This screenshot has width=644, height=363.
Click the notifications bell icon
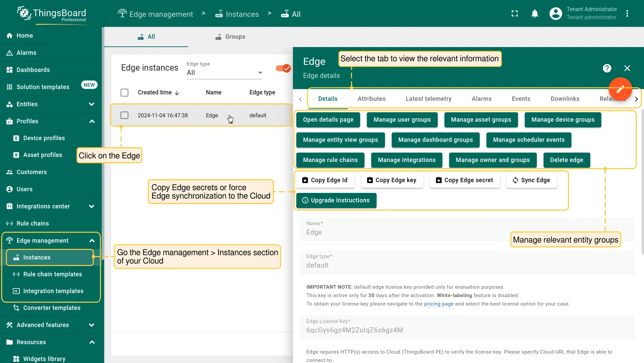point(535,13)
